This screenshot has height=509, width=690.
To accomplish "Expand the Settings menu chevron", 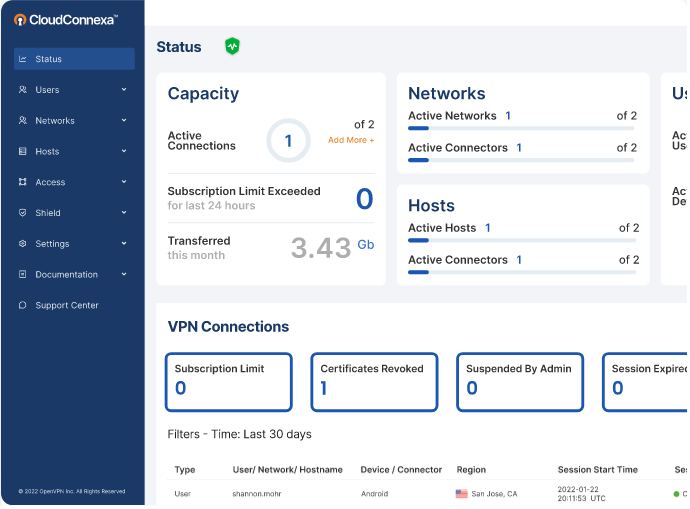I will 124,243.
